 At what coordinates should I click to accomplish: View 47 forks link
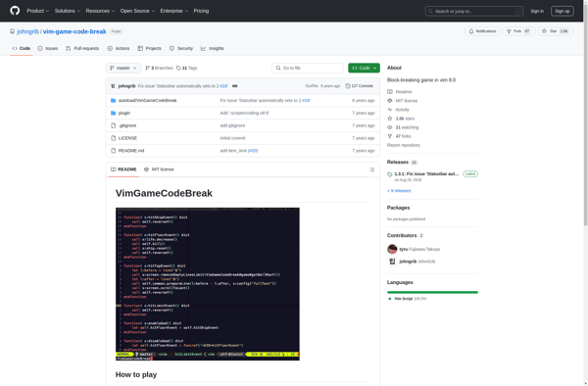click(x=399, y=136)
